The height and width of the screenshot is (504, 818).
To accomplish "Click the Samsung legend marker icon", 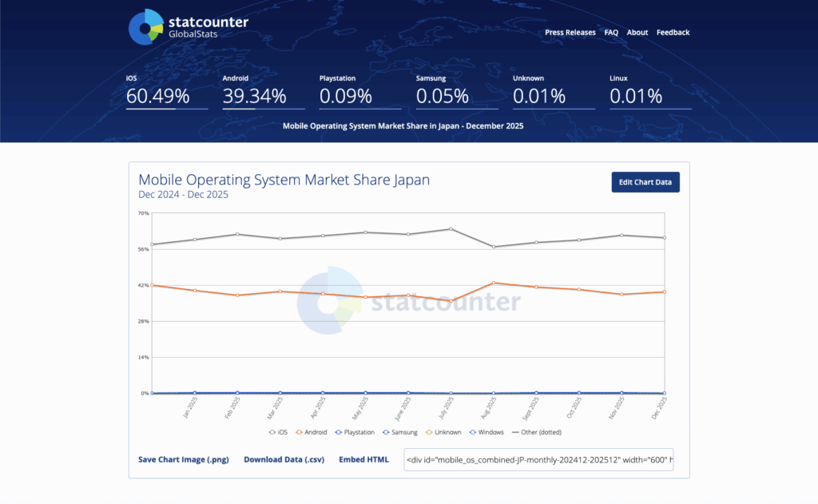I will [385, 432].
